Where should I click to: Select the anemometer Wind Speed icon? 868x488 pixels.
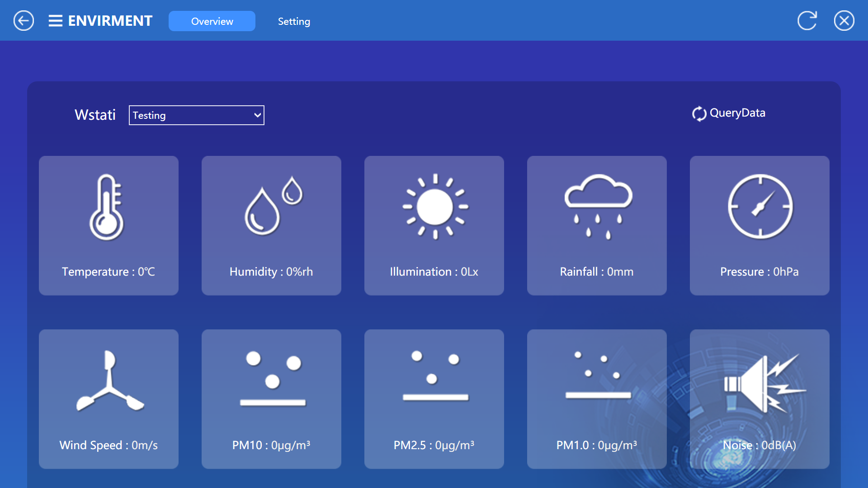(110, 380)
